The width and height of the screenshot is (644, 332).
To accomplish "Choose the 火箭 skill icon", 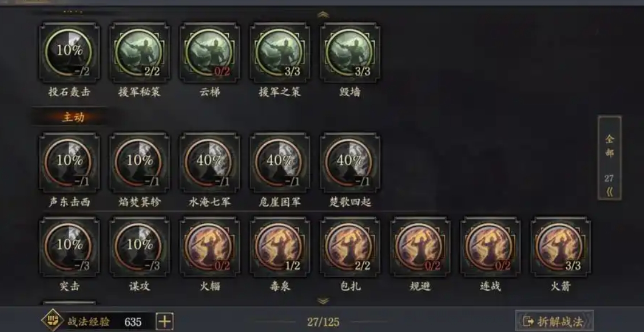I will (560, 247).
